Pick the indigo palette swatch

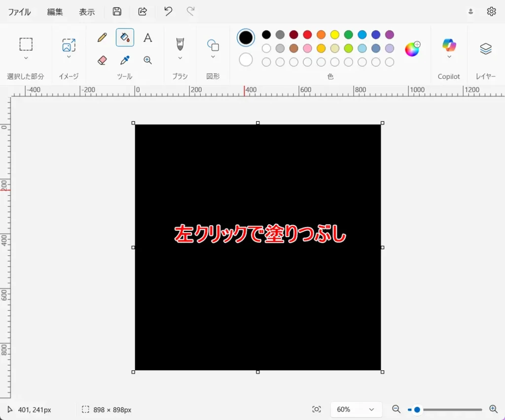(376, 35)
